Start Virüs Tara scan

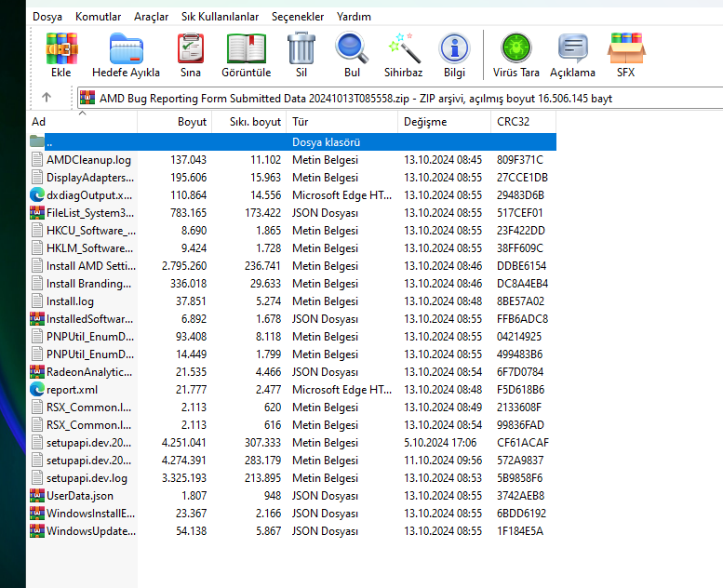point(516,48)
